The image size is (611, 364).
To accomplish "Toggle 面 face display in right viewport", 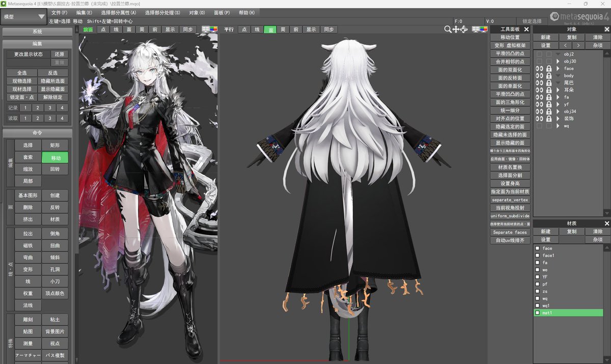I will click(x=269, y=30).
